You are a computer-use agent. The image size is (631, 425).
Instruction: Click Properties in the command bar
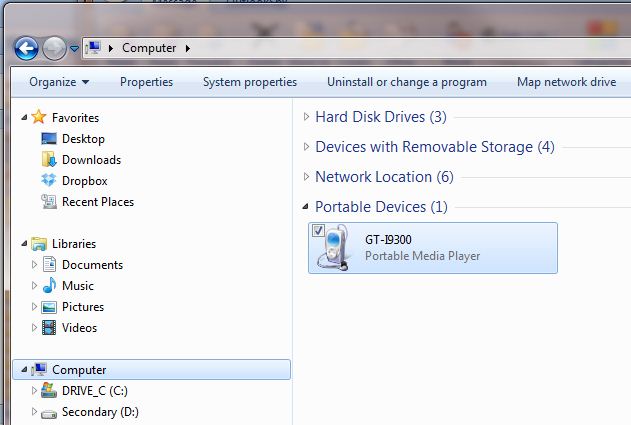146,82
